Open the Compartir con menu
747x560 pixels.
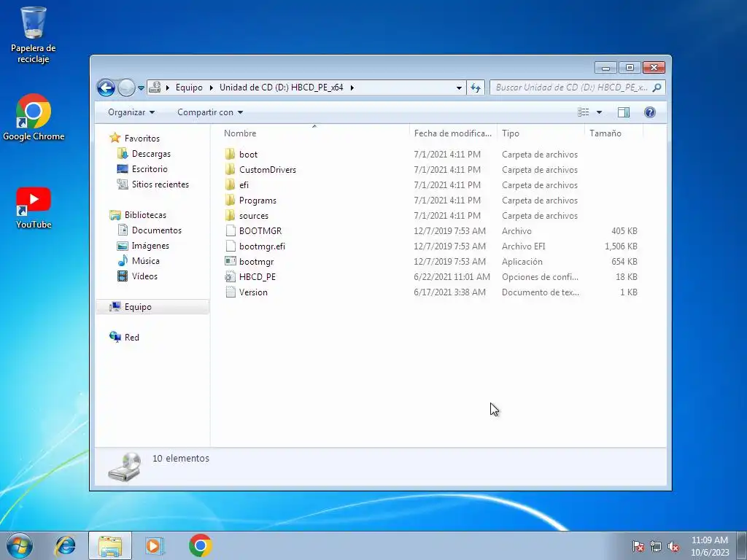coord(210,112)
